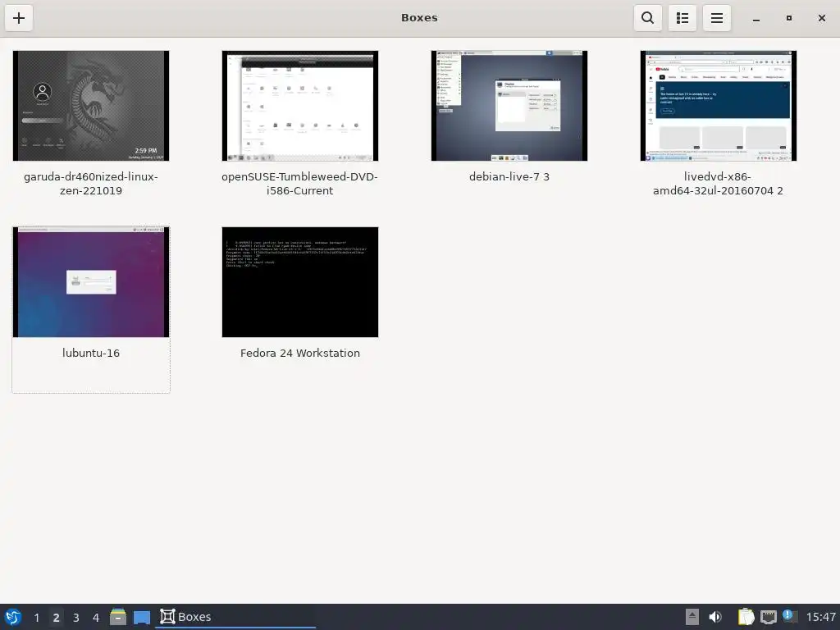This screenshot has height=630, width=840.
Task: Click the plus button to add a new box
Action: pos(19,18)
